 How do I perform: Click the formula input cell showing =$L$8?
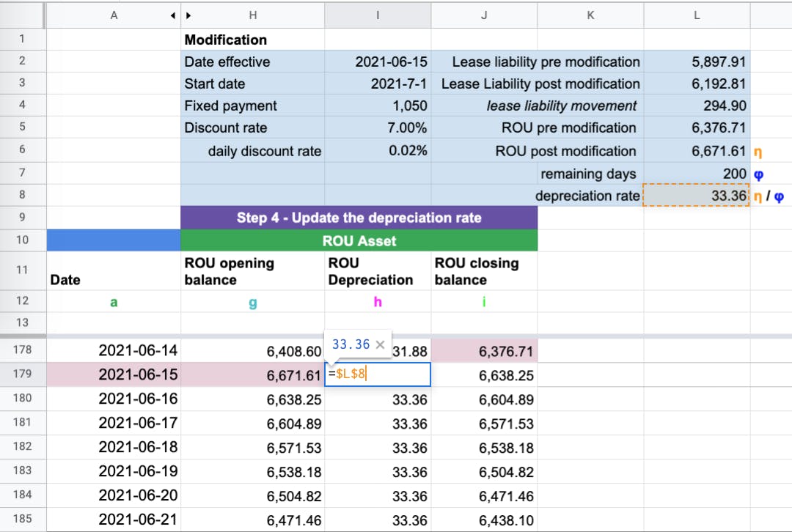[x=377, y=374]
